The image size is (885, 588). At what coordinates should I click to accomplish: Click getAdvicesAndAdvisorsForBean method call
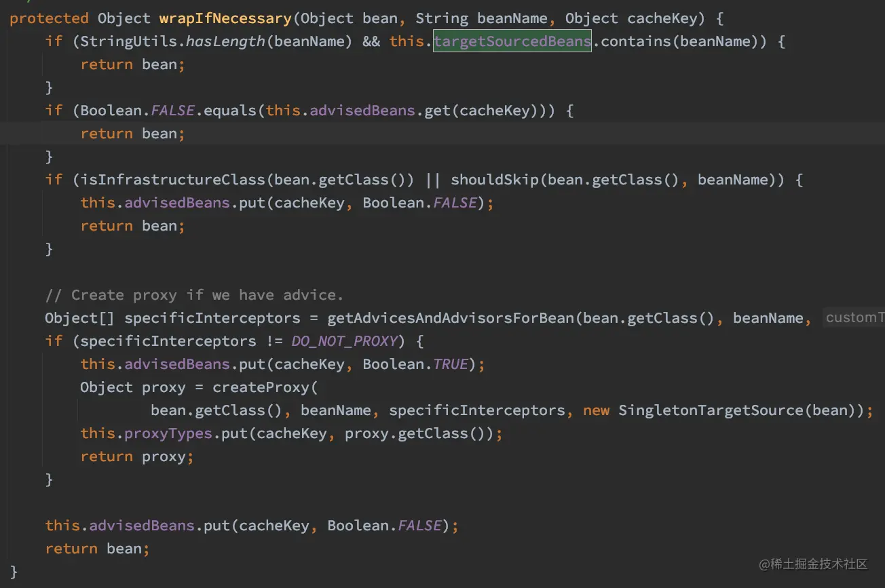(451, 318)
